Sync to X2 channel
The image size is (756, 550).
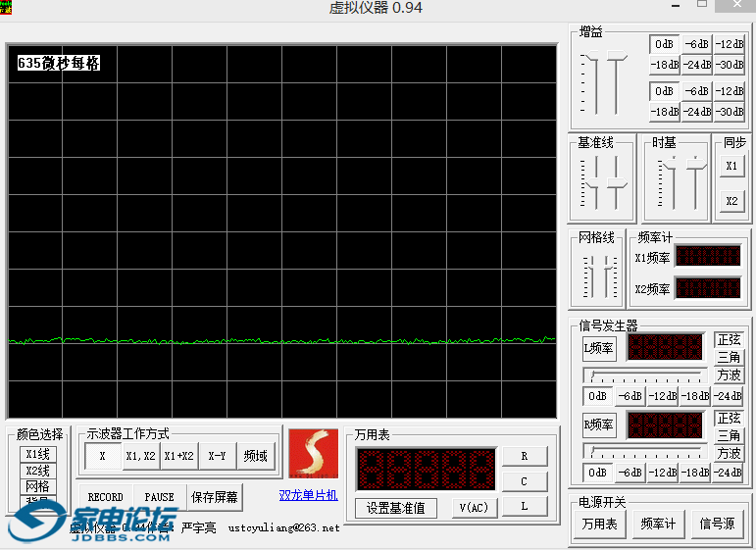pos(731,201)
